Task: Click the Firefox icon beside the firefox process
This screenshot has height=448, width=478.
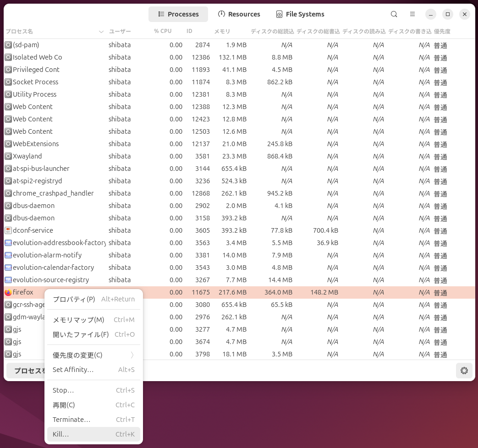Action: [x=8, y=292]
